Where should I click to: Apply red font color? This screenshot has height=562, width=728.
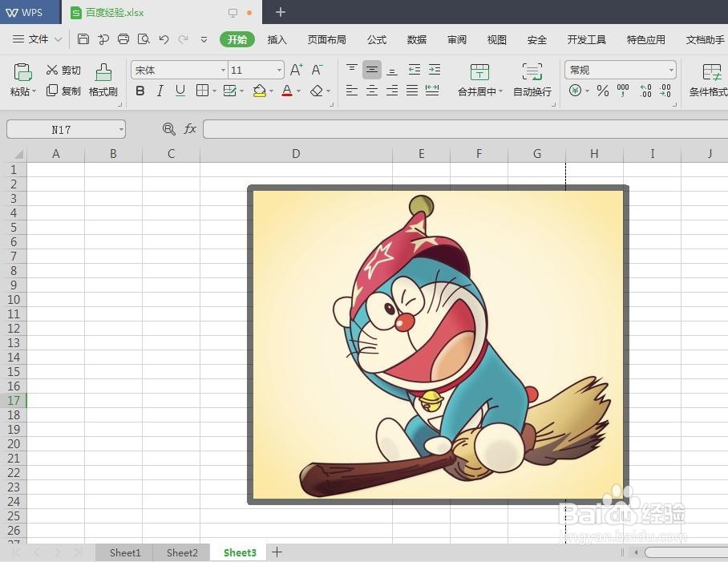(x=287, y=91)
